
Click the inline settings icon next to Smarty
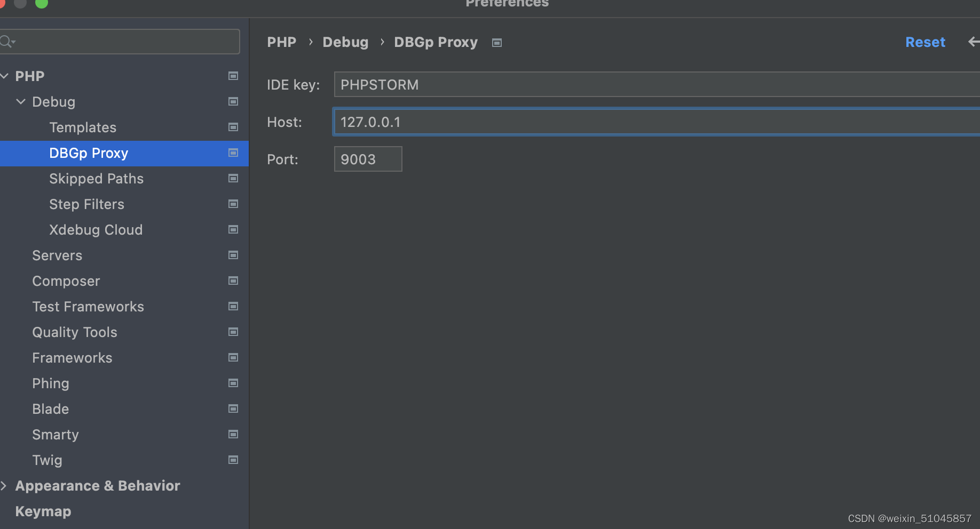pos(233,434)
